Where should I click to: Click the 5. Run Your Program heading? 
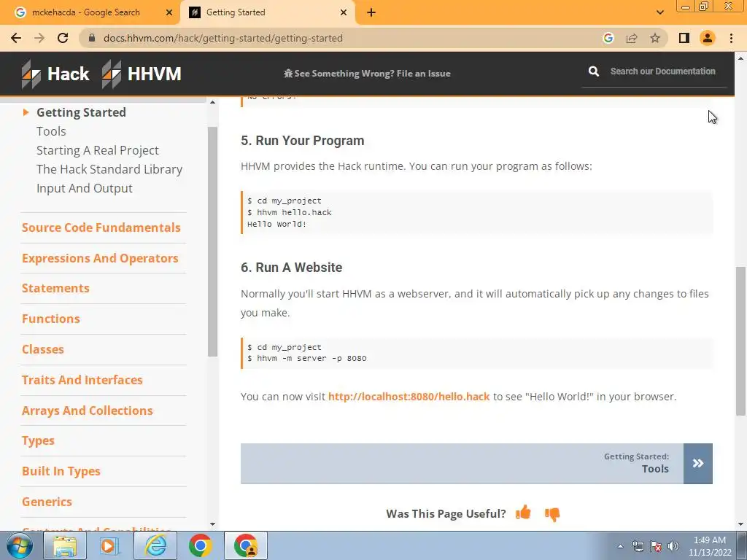pyautogui.click(x=303, y=141)
